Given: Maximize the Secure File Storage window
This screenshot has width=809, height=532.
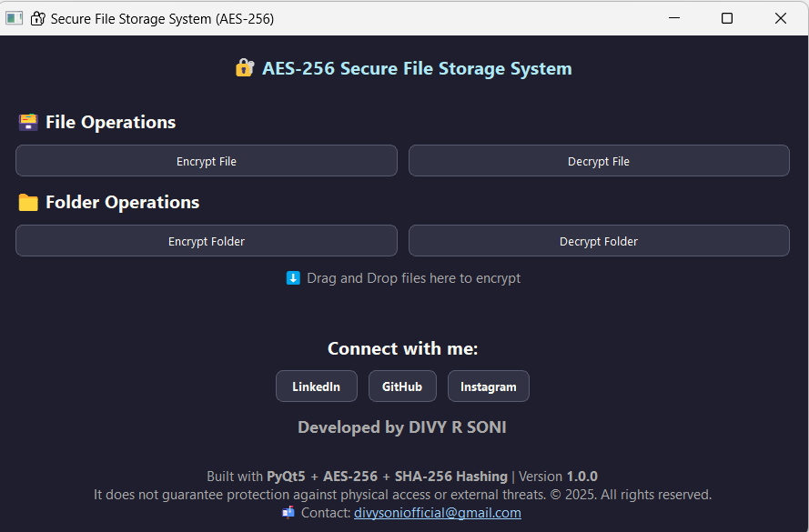Looking at the screenshot, I should 727,18.
